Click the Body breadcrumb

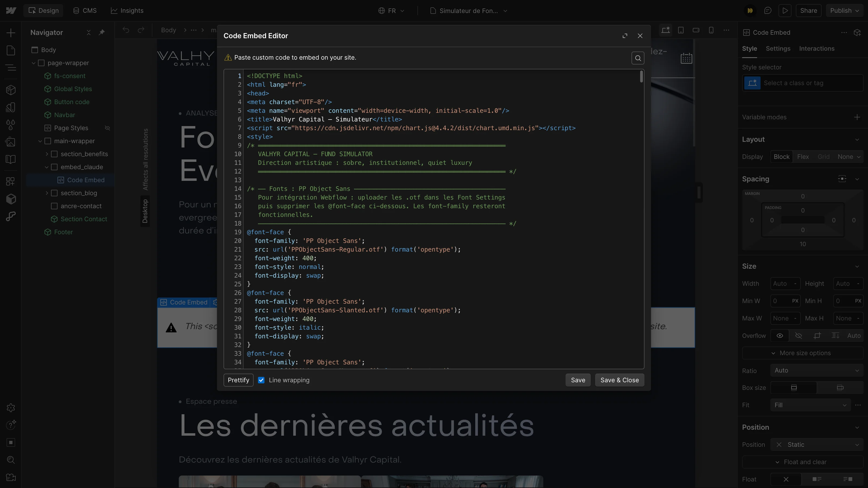168,30
